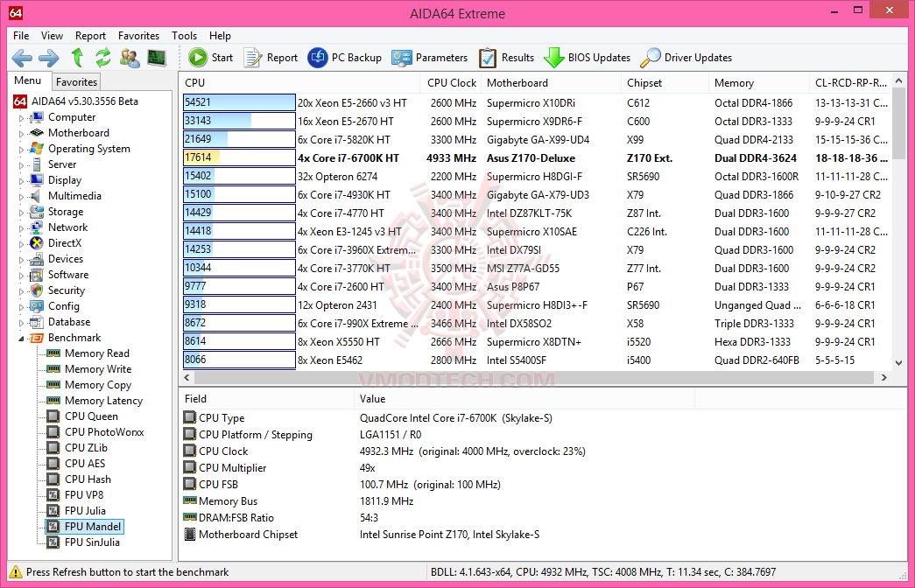This screenshot has height=588, width=915.
Task: Click the green Up arrow icon
Action: (76, 58)
